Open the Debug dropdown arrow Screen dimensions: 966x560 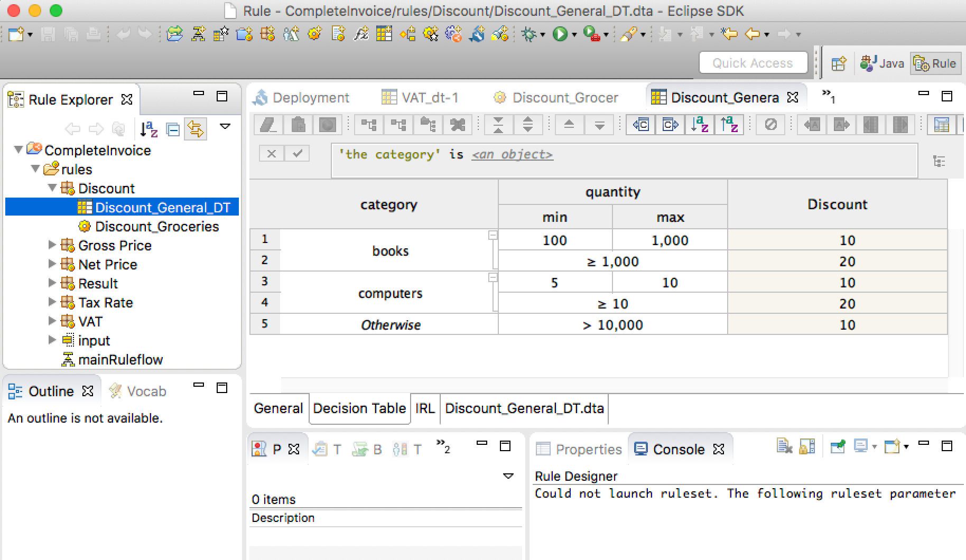pyautogui.click(x=543, y=35)
